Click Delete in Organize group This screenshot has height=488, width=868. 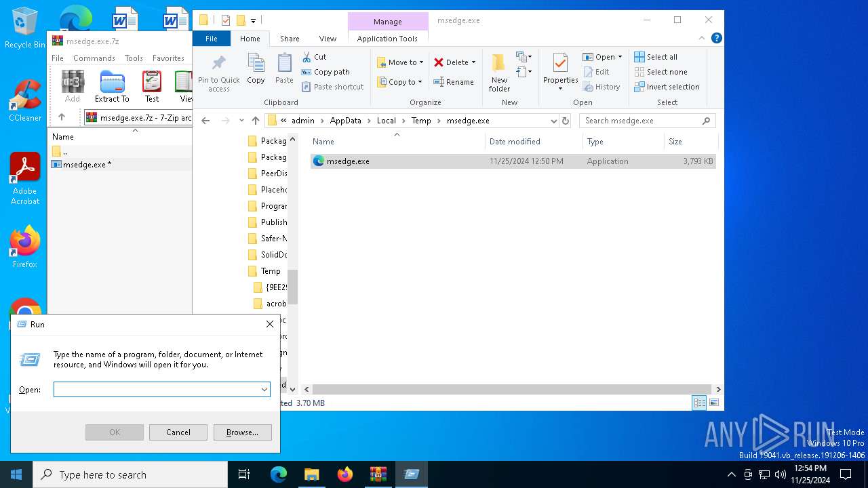(454, 62)
